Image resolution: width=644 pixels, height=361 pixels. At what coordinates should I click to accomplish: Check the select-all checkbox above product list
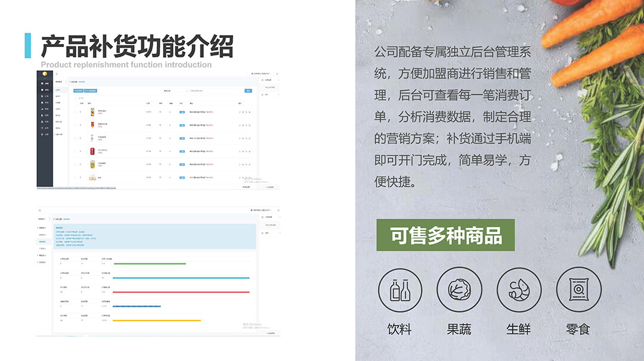(76, 98)
